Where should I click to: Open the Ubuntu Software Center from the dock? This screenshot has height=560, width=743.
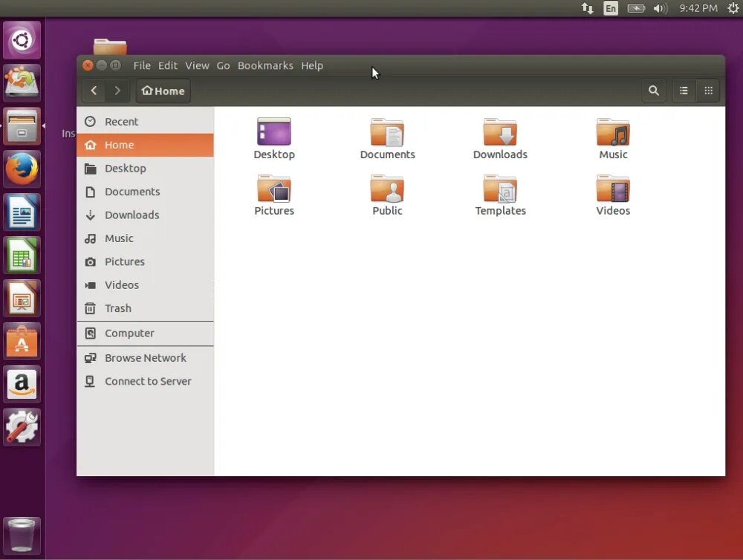(22, 342)
